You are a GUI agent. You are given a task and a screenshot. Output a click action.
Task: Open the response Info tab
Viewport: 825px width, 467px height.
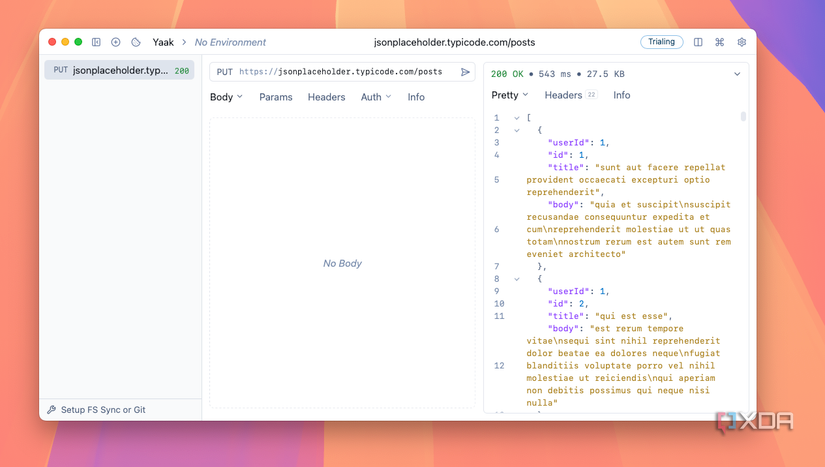pos(621,95)
